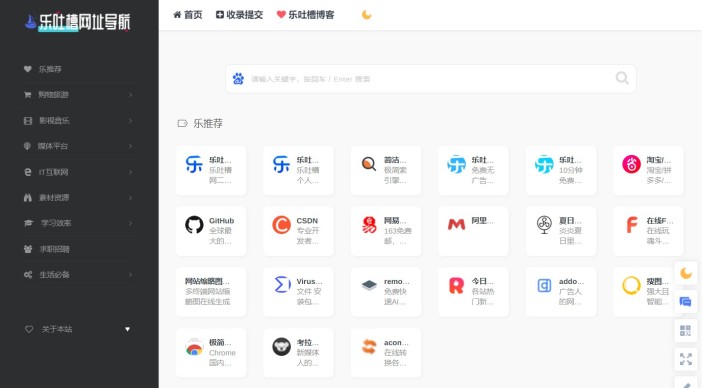This screenshot has width=702, height=388.
Task: Open the Virus... file scan card
Action: click(298, 292)
